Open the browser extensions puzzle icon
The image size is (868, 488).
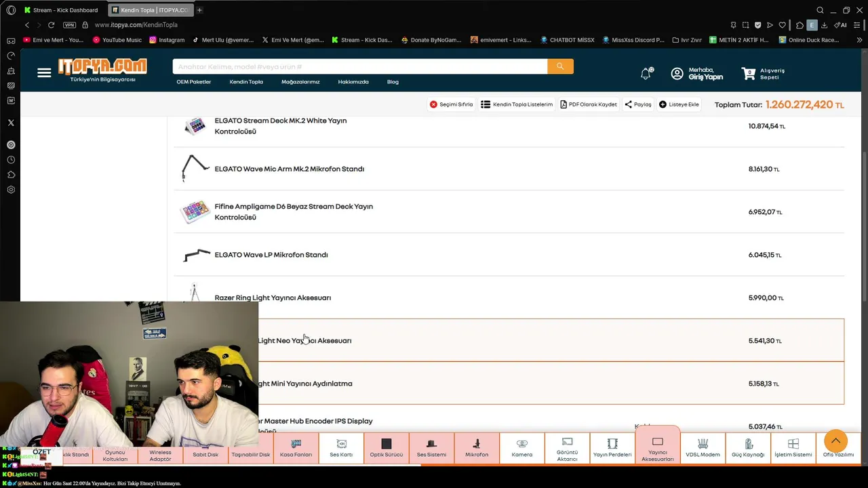pos(800,25)
